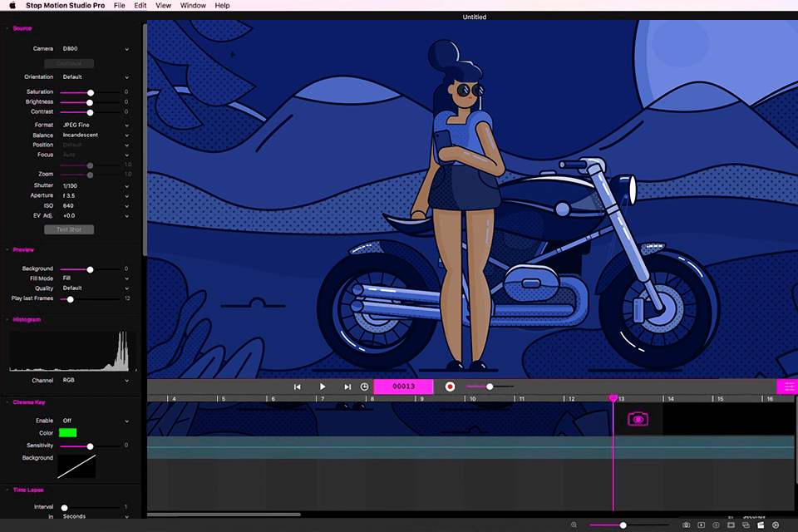Screen dimensions: 798x532
Task: Enable Chroma Key from the Enable dropdown
Action: (x=91, y=421)
